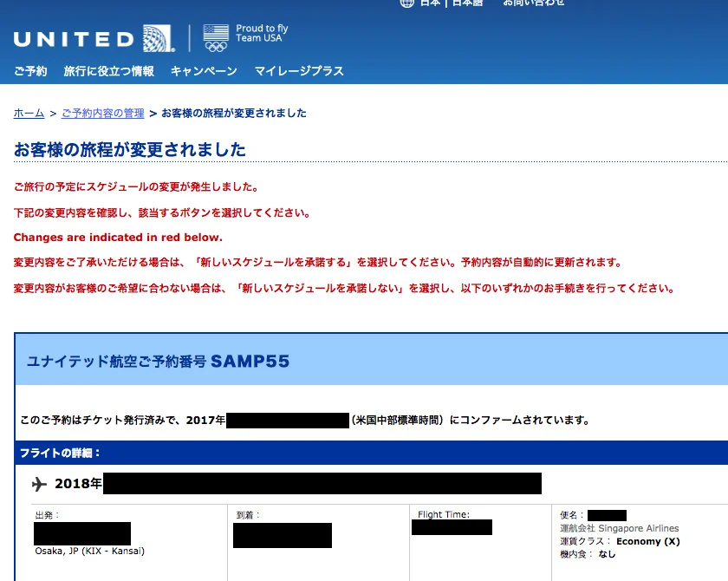Viewport: 728px width, 581px height.
Task: Click the UNITED wordmark logo
Action: (75, 40)
